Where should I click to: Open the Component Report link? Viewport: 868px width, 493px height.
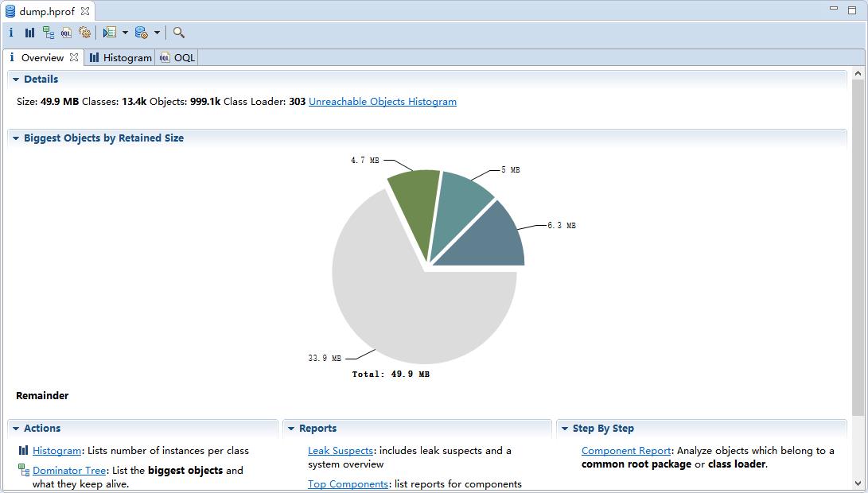click(x=626, y=451)
